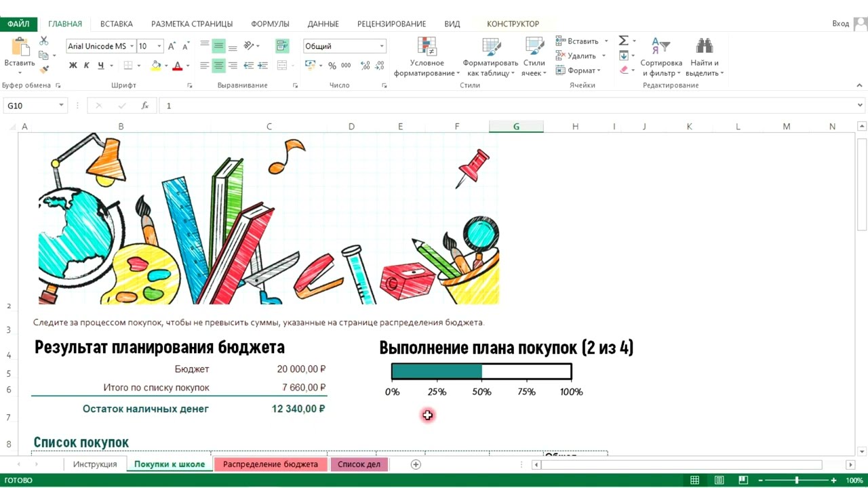Toggle Wrap Text button
The height and width of the screenshot is (488, 868).
(x=282, y=46)
